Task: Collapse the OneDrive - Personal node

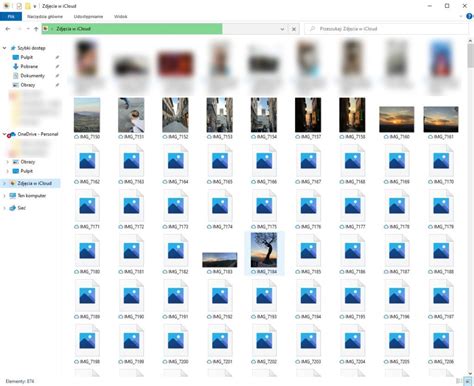Action: (5, 134)
